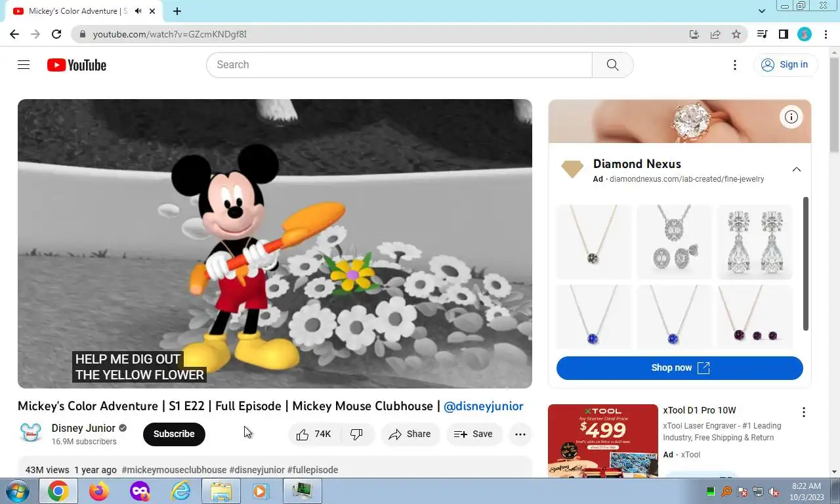Open the Chrome profile avatar
Image resolution: width=840 pixels, height=504 pixels.
805,34
